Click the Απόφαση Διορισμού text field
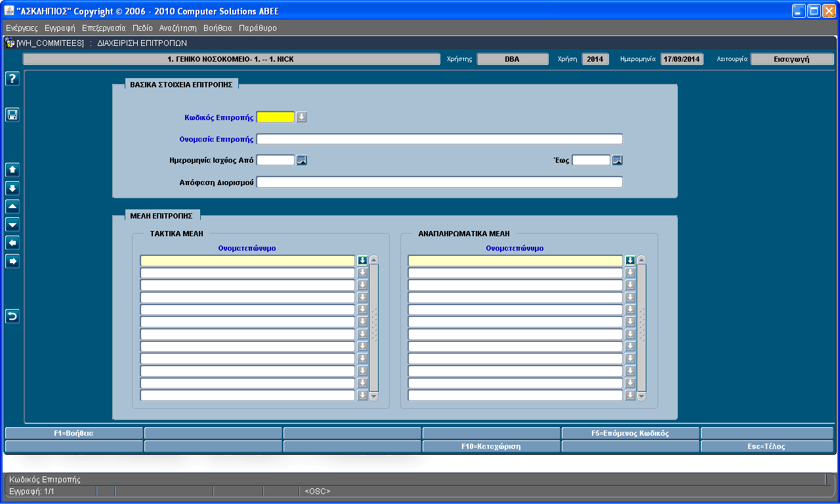Image resolution: width=840 pixels, height=504 pixels. [x=439, y=182]
